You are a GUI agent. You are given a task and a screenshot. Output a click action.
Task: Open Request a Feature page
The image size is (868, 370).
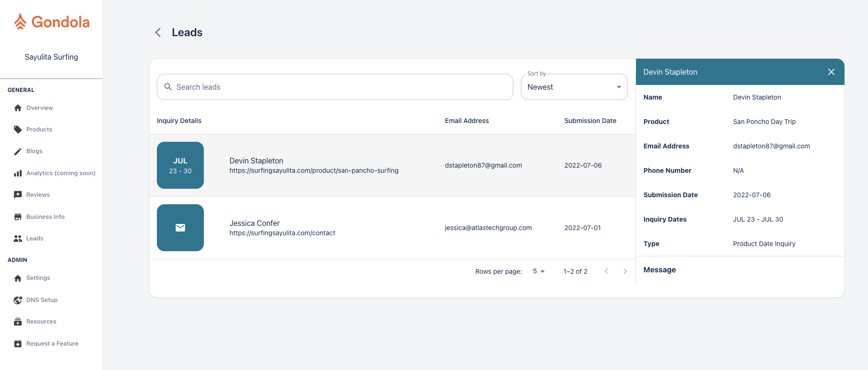(x=51, y=344)
